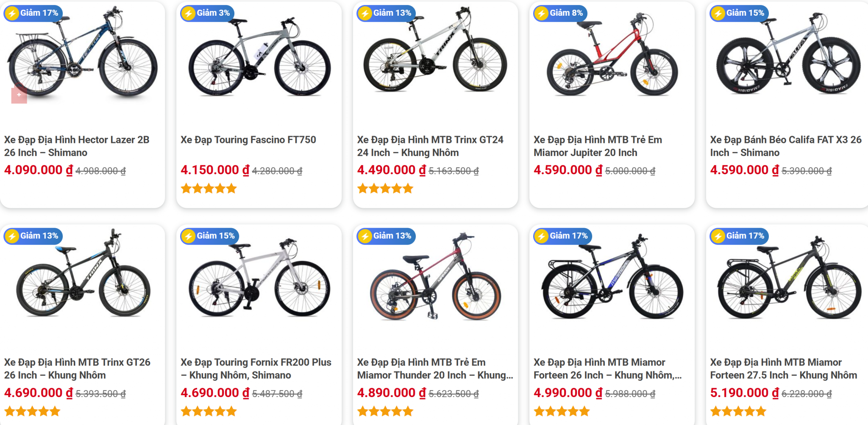Click the Fornix FR200 Plus bike image
The image size is (868, 425).
[x=259, y=280]
